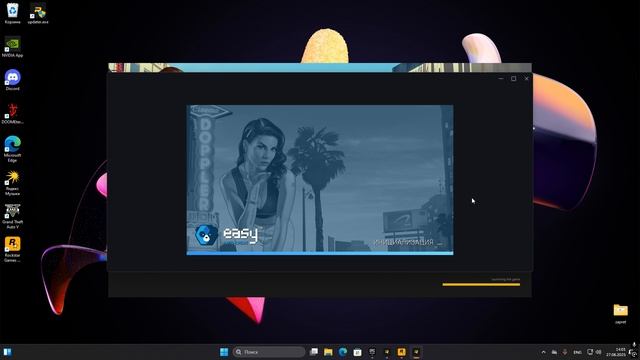Select the Grand Theft Auto V desktop shortcut
Image resolution: width=640 pixels, height=360 pixels.
pos(12,216)
